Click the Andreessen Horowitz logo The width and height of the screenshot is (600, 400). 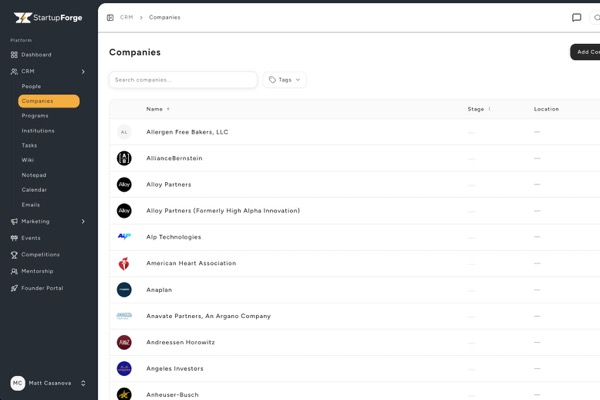click(124, 342)
